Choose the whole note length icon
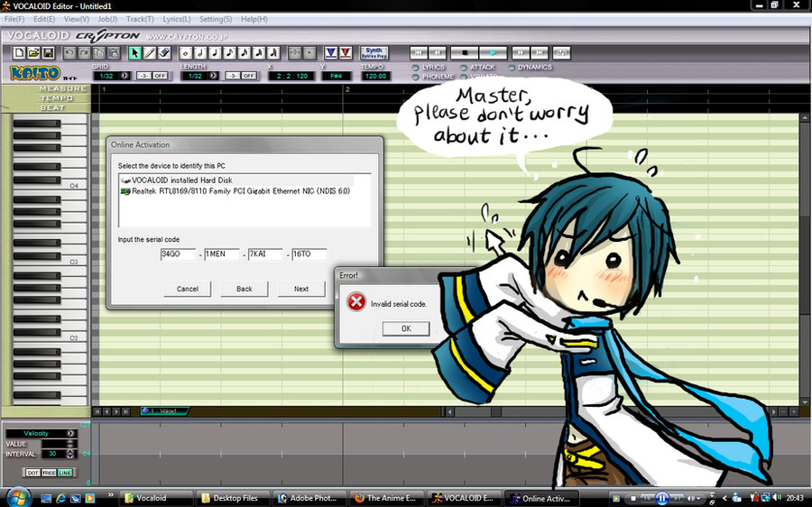This screenshot has height=507, width=812. coord(185,52)
